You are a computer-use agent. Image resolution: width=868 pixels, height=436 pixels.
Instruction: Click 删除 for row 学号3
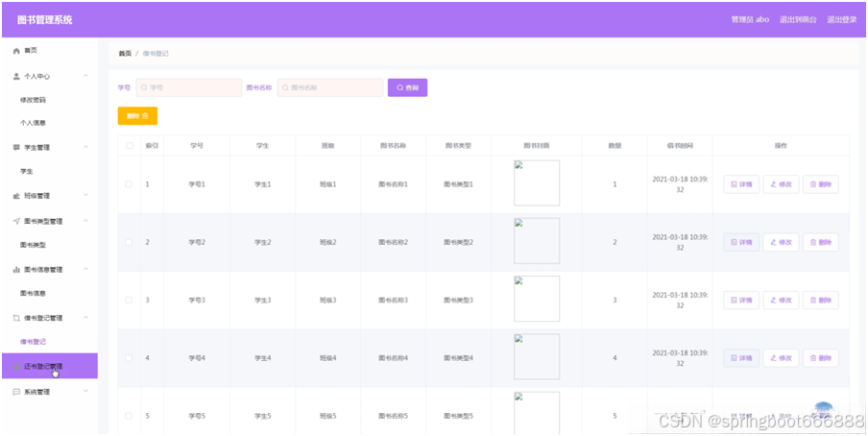(x=821, y=301)
